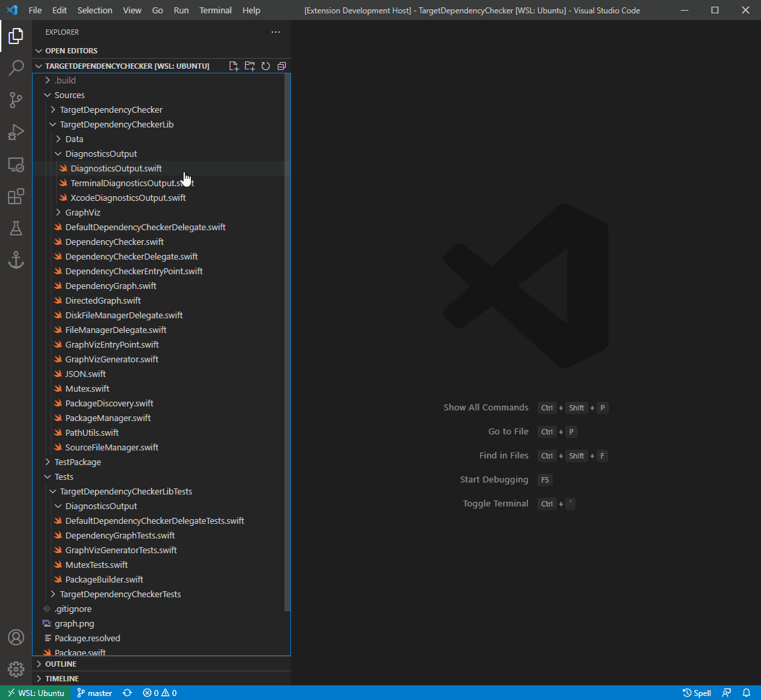
Task: Click WSL: Ubuntu remote indicator
Action: pos(35,693)
